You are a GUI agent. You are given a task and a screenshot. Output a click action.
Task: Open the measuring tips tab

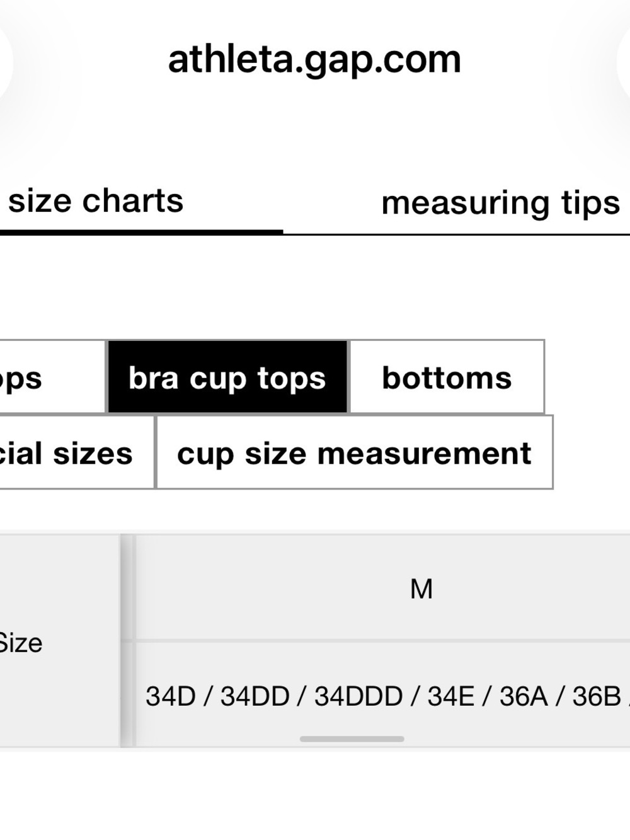coord(501,203)
